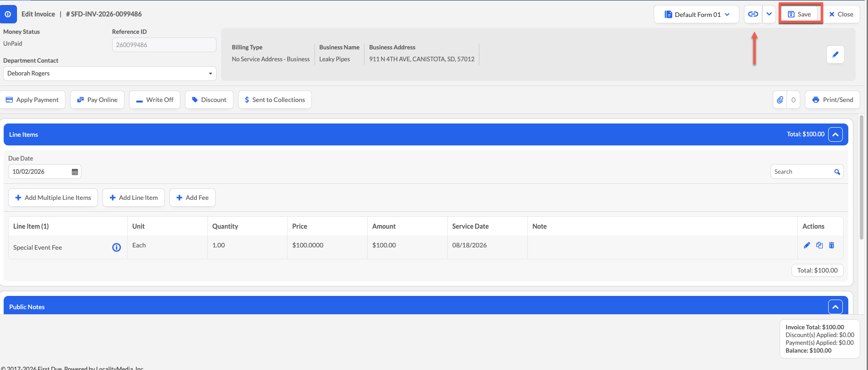Click the Balance: $100.00 summary line
The width and height of the screenshot is (868, 370).
point(808,351)
